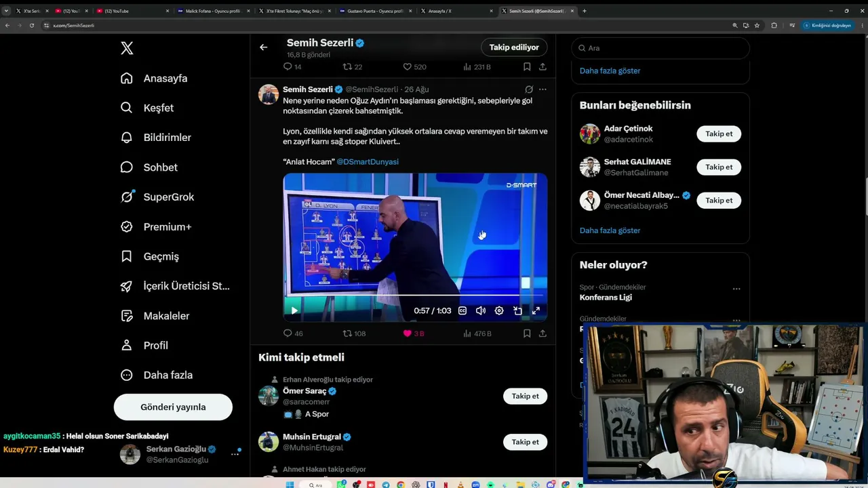Click Takip ediyor button on Semih Sezerli header

point(514,47)
